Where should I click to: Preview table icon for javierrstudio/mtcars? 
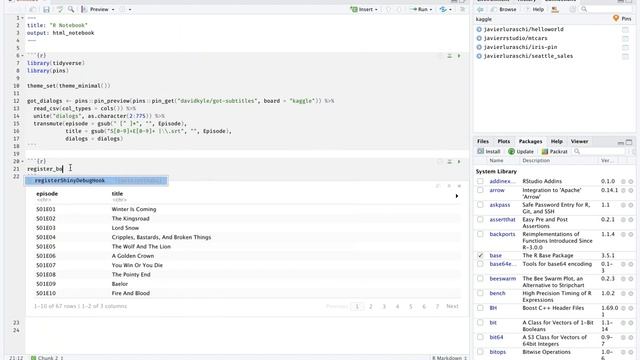coord(625,39)
